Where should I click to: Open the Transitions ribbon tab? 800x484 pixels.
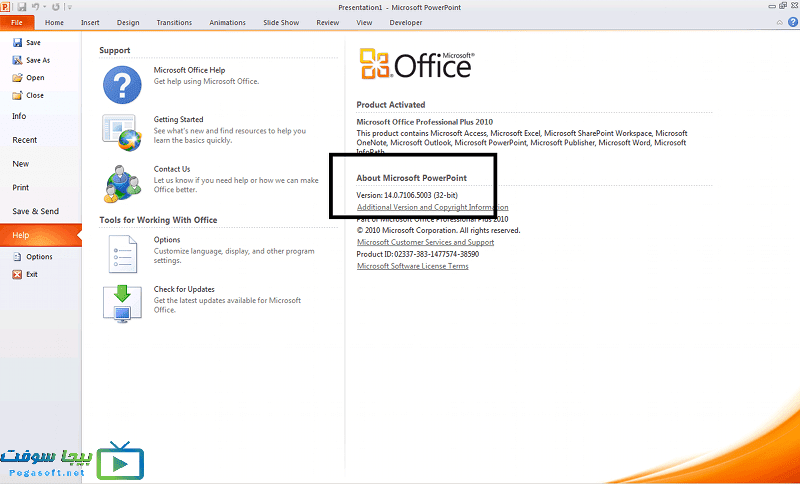174,22
